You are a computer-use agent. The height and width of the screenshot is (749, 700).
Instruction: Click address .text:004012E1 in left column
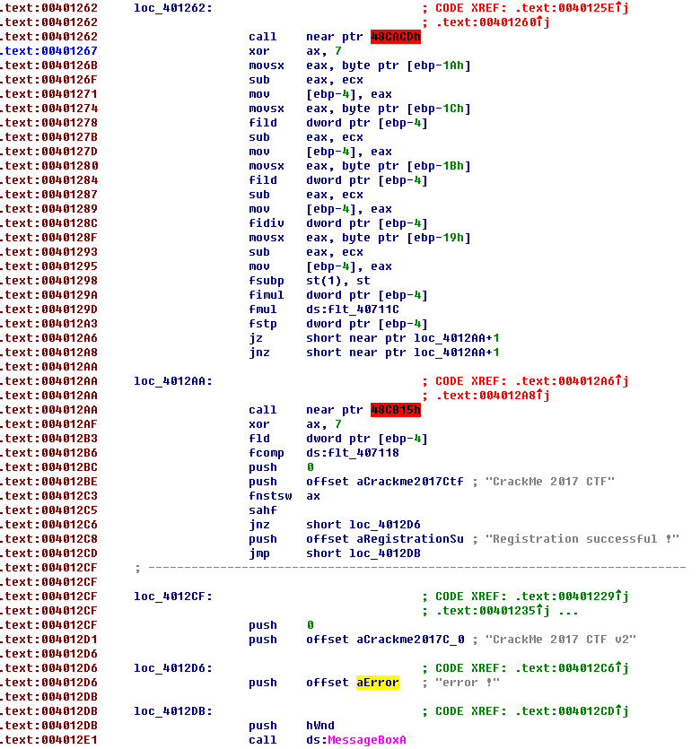pos(49,740)
